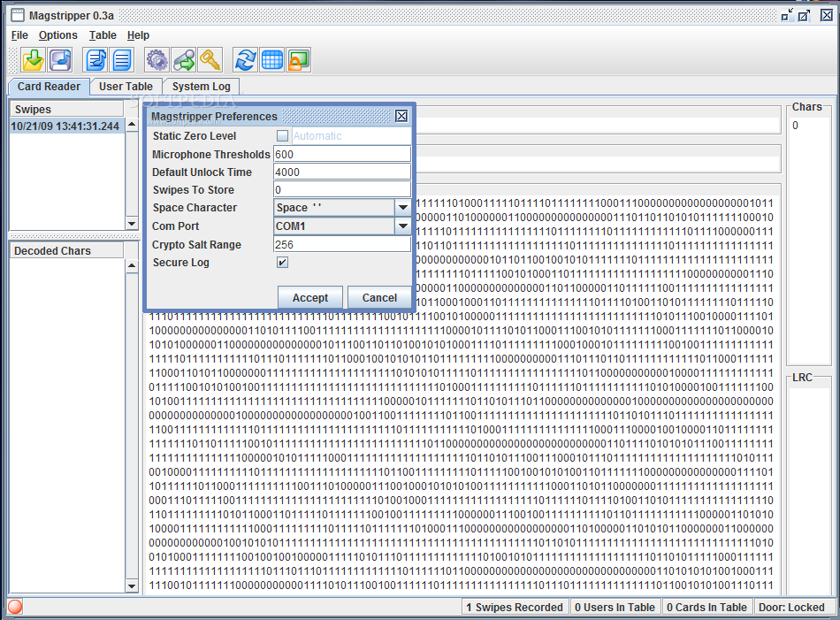Viewport: 840px width, 620px height.
Task: Switch to the Card Reader tab
Action: click(x=49, y=87)
